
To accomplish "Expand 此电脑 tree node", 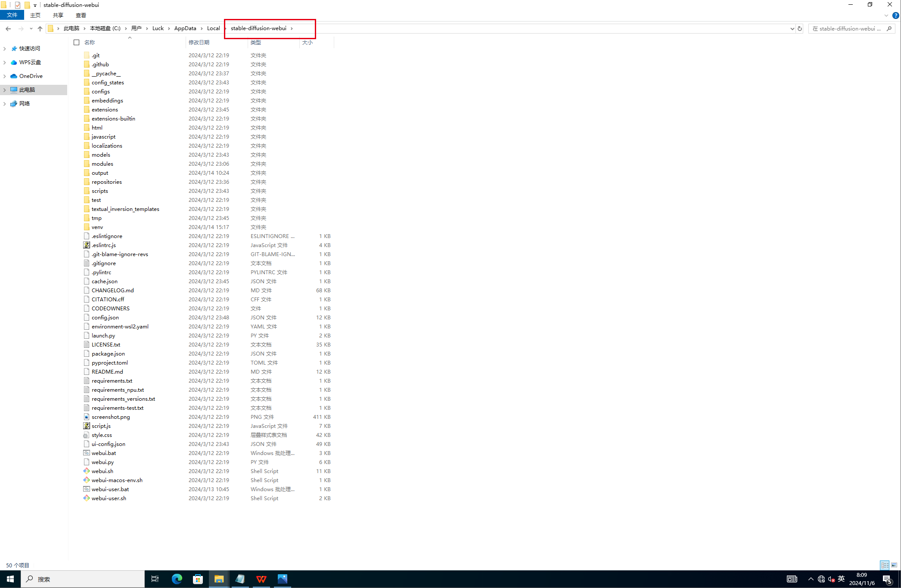I will click(5, 90).
